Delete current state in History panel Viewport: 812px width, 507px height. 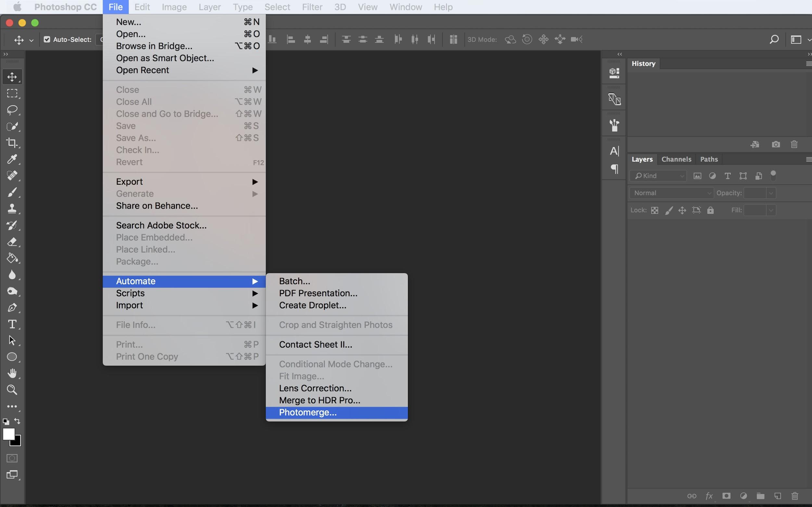[794, 144]
